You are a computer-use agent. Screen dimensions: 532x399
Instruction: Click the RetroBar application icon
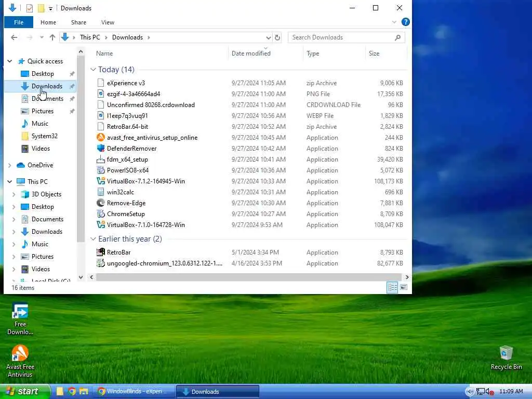(100, 252)
